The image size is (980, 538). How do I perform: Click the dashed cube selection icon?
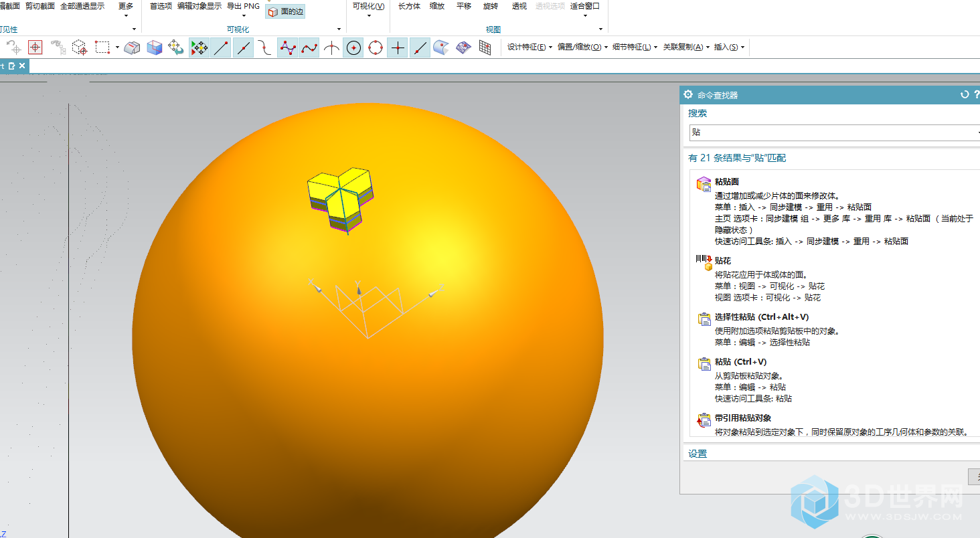[80, 48]
